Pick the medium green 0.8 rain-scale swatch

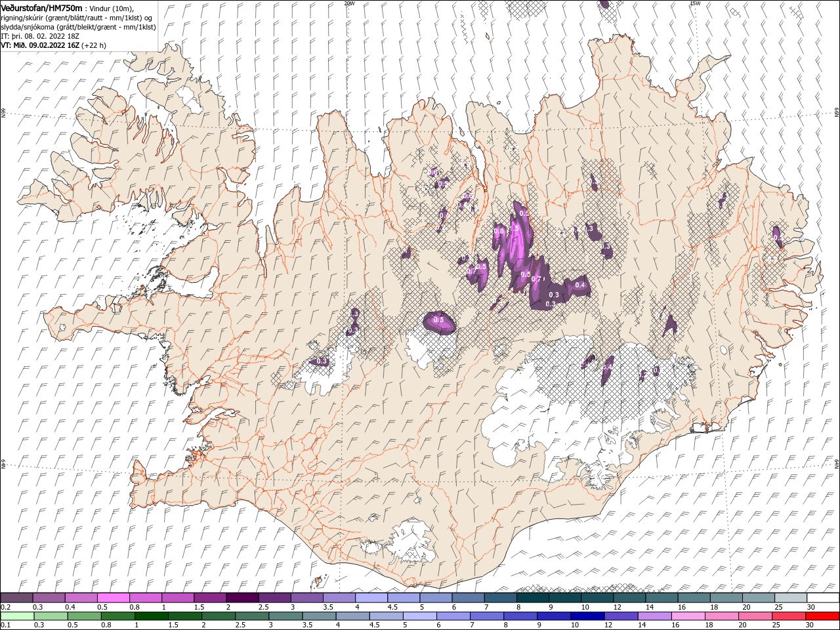[118, 616]
